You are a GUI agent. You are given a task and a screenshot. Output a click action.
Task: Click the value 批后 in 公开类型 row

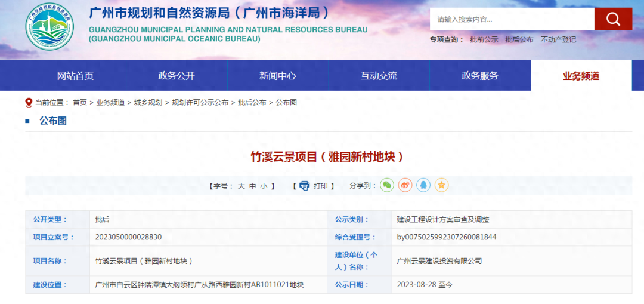[x=103, y=220]
